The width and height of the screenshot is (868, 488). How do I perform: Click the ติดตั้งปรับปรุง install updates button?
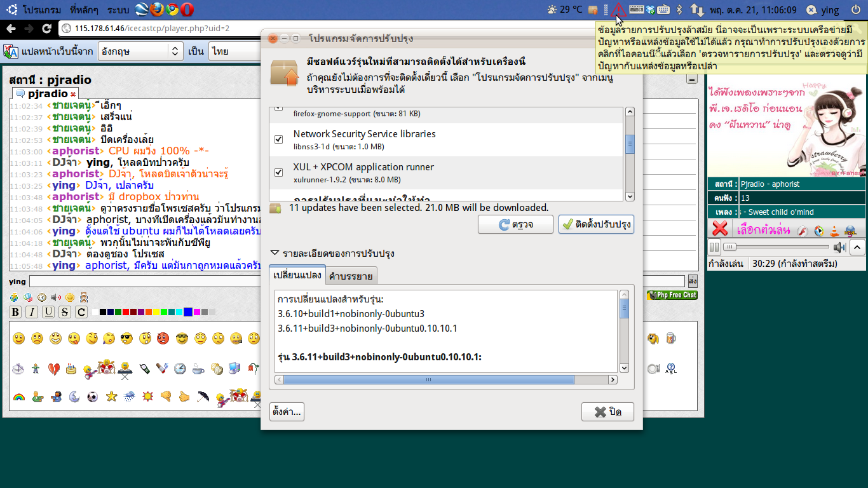[x=596, y=224]
